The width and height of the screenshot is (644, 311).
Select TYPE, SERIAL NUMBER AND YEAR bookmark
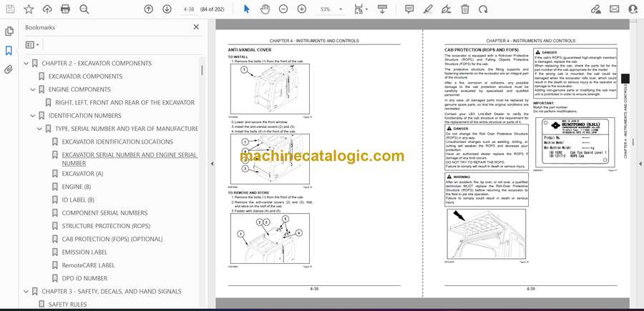tap(127, 129)
